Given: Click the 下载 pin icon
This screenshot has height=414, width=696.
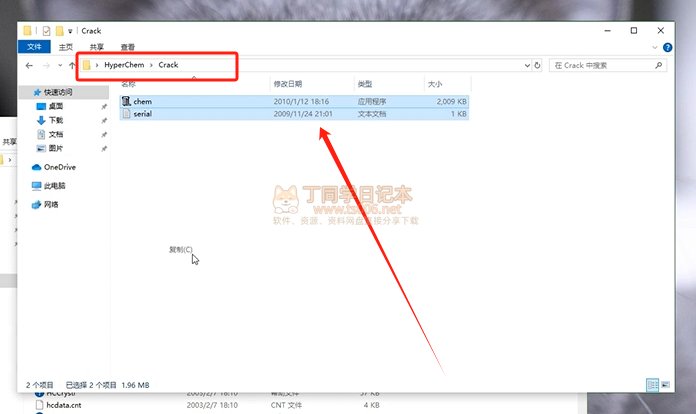Looking at the screenshot, I should (x=104, y=121).
